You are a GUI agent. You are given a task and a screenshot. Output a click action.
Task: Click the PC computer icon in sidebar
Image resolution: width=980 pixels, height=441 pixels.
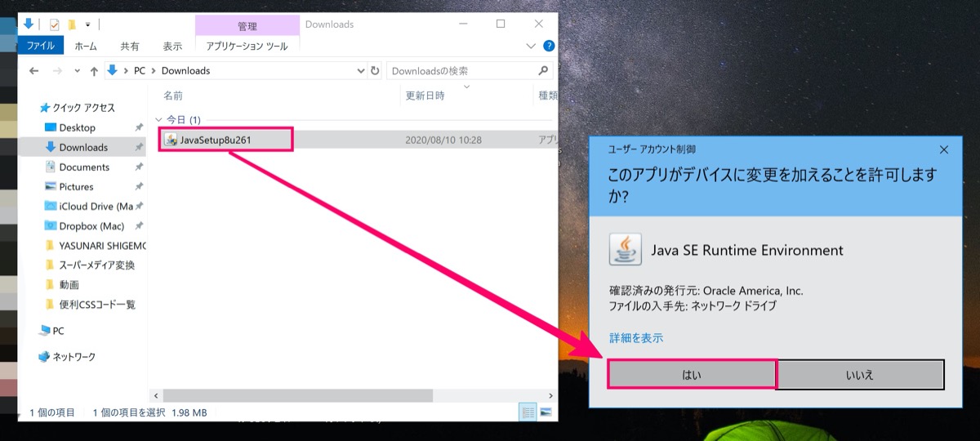coord(45,331)
